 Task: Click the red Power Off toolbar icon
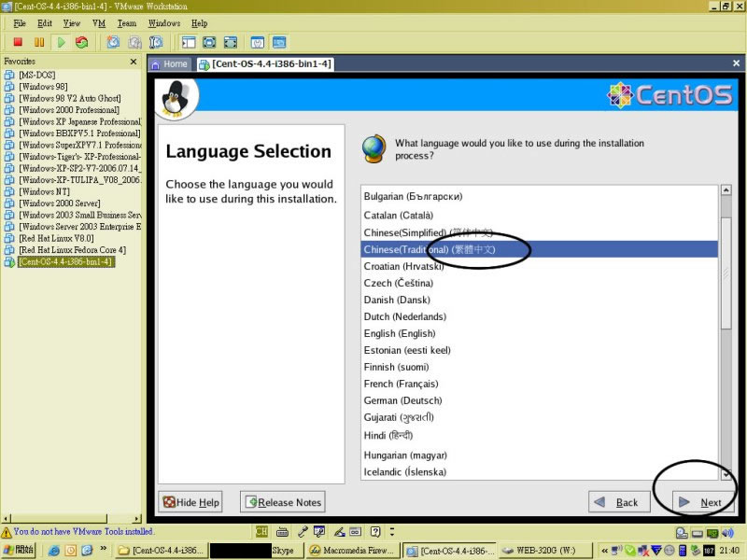click(x=18, y=42)
